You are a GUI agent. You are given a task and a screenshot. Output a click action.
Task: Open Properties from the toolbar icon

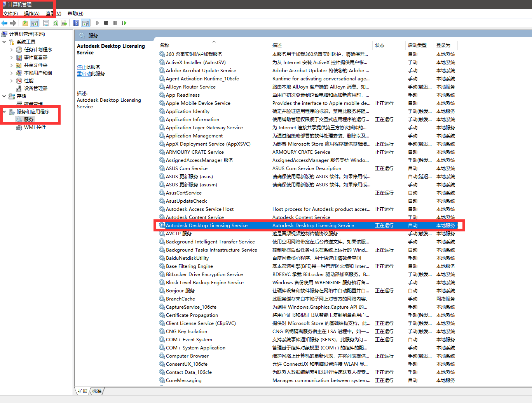(x=46, y=23)
